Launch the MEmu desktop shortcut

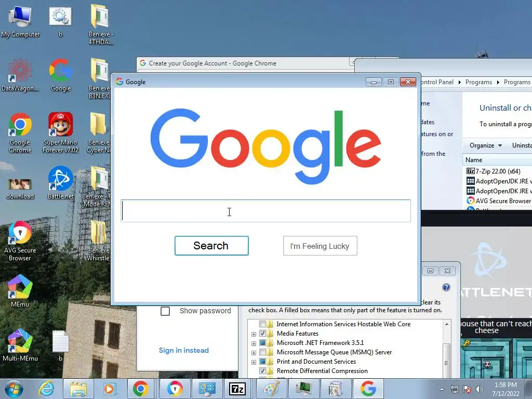tap(20, 291)
